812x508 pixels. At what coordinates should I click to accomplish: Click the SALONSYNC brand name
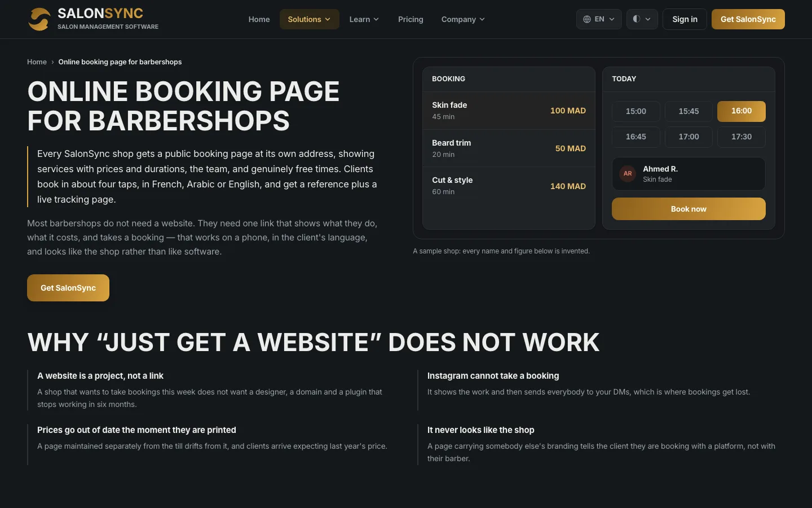point(100,14)
